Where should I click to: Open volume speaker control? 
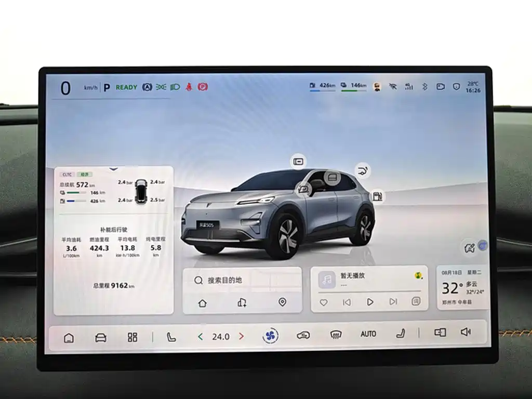(466, 331)
